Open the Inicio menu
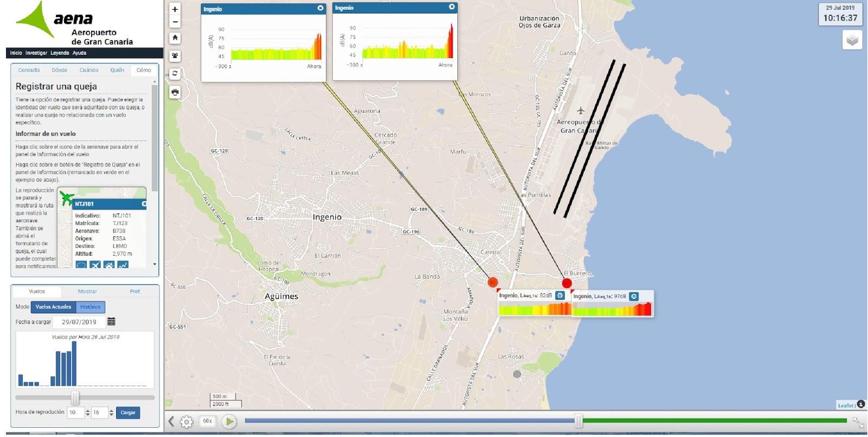The image size is (868, 437). coord(16,53)
